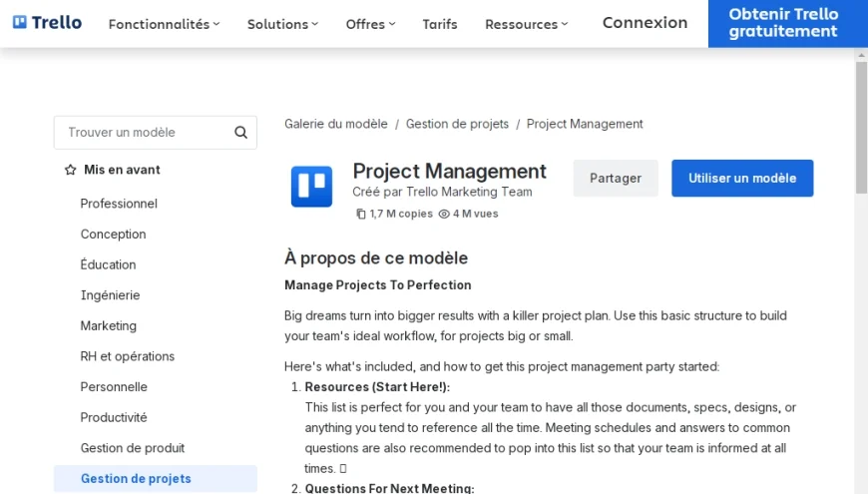
Task: Expand the Fonctionnalités dropdown menu
Action: coord(164,24)
